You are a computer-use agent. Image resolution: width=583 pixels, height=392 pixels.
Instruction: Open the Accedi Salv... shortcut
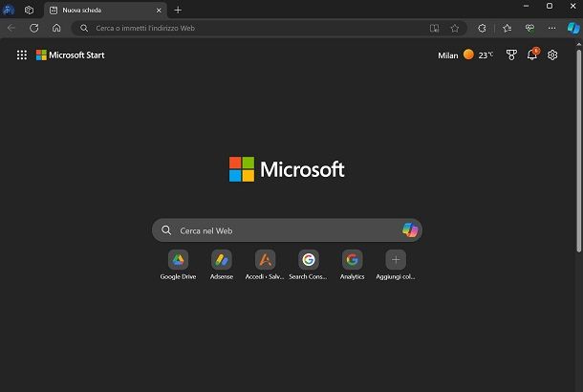pyautogui.click(x=265, y=265)
